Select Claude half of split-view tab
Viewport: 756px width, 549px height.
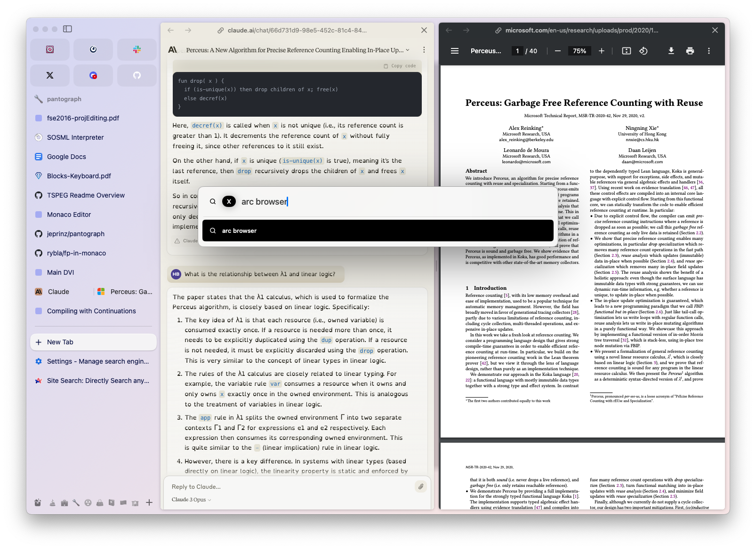click(61, 292)
